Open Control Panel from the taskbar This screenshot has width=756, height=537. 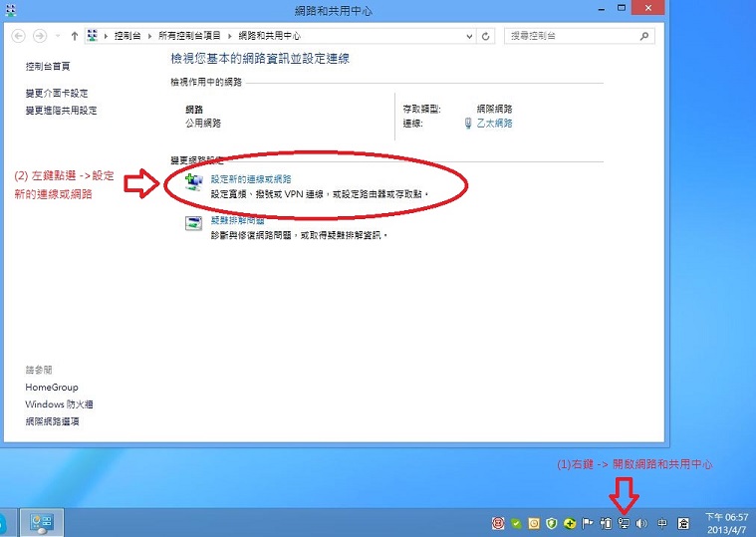tap(42, 522)
